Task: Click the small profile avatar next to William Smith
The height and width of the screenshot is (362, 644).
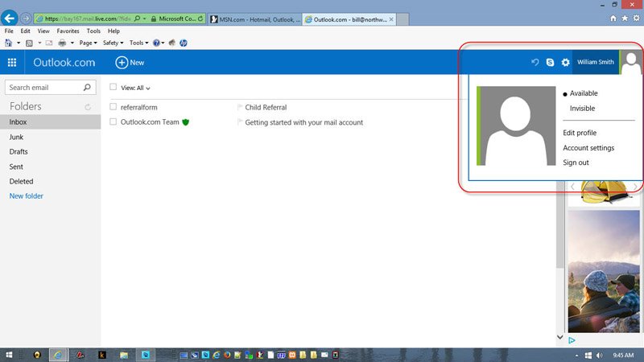Action: tap(631, 63)
